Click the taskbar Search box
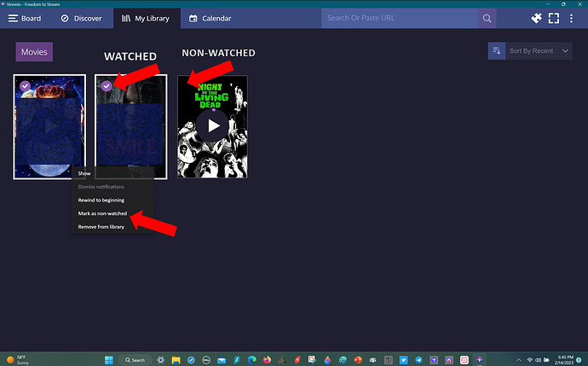The height and width of the screenshot is (366, 588). pyautogui.click(x=135, y=360)
